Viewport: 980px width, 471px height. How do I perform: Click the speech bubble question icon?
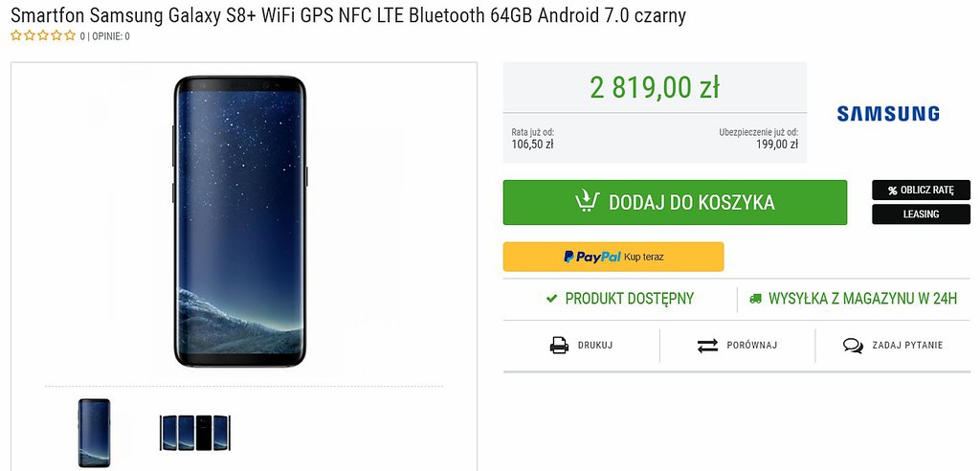(x=853, y=346)
